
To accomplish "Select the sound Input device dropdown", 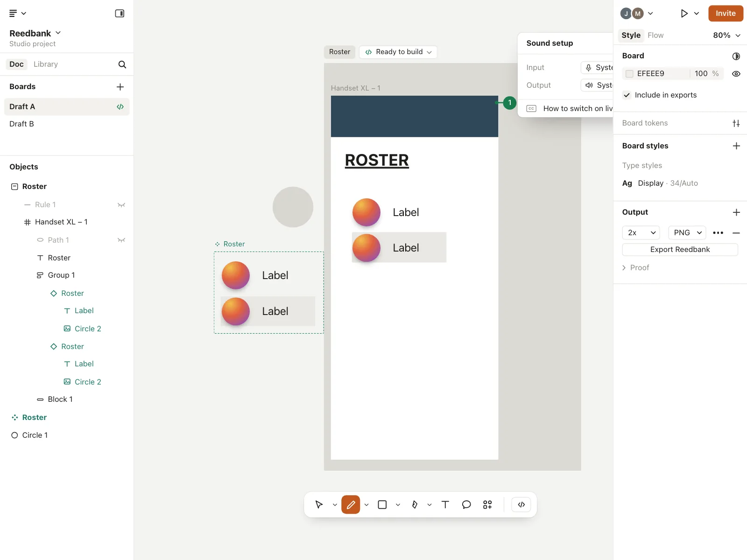I will click(x=597, y=68).
